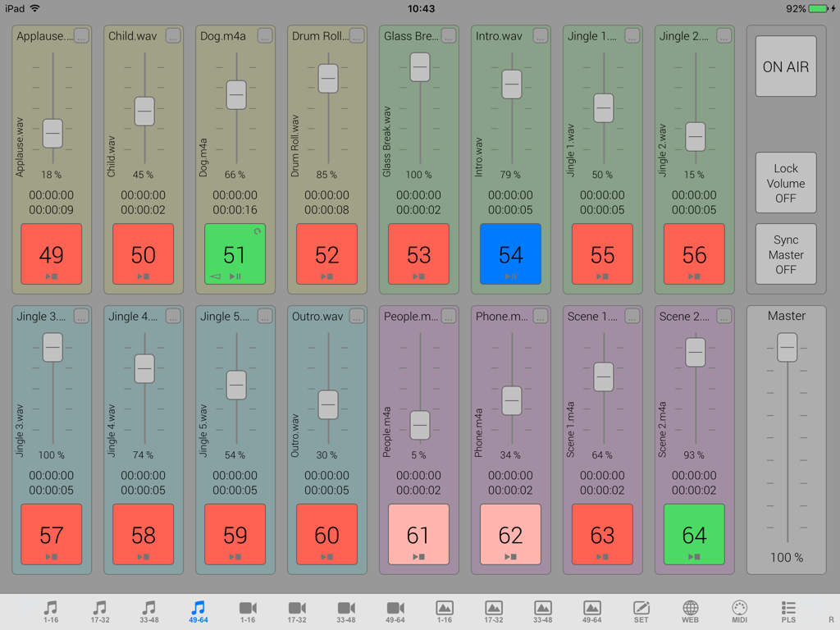Trigger pad 60 Outro

(326, 534)
